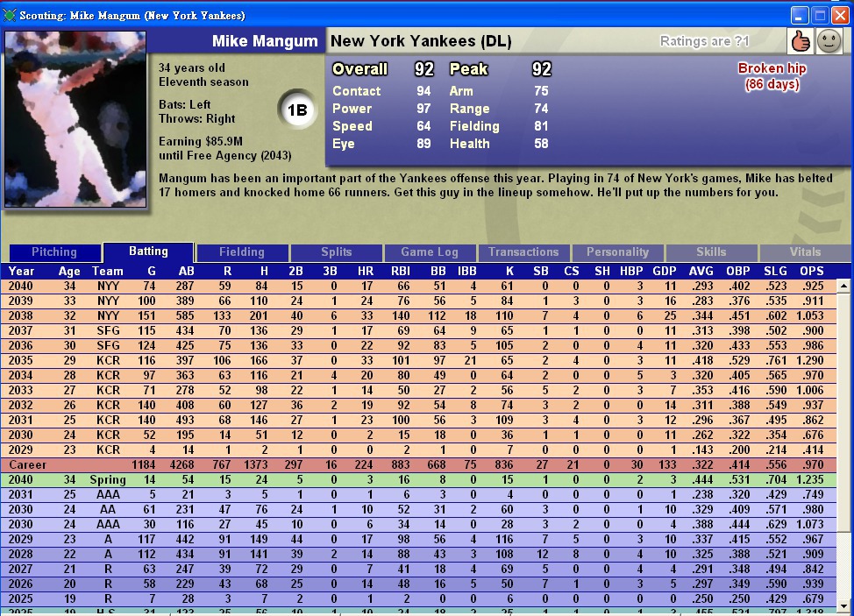
Task: Click the Year column header
Action: coord(21,271)
